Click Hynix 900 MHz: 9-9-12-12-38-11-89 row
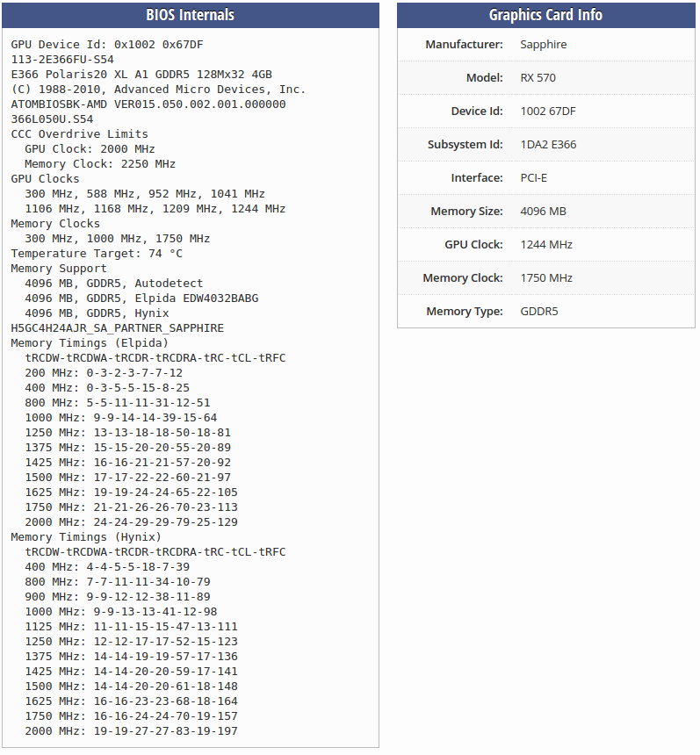 (x=117, y=597)
